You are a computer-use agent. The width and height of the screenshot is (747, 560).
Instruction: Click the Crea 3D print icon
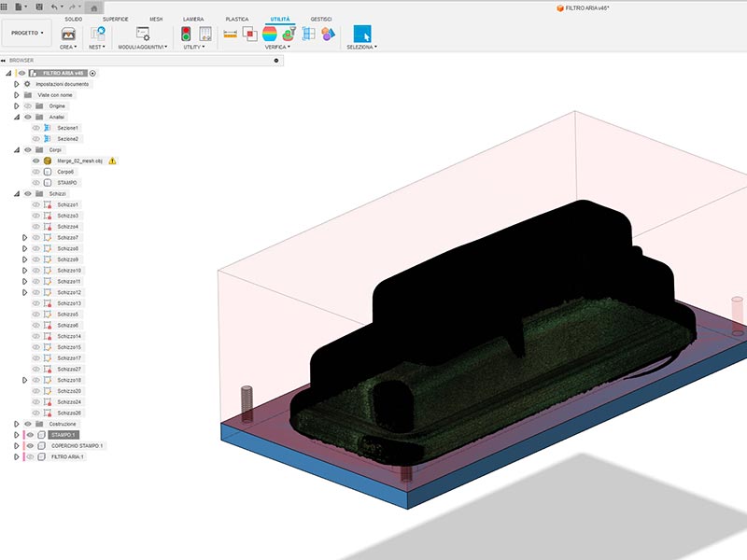point(68,33)
